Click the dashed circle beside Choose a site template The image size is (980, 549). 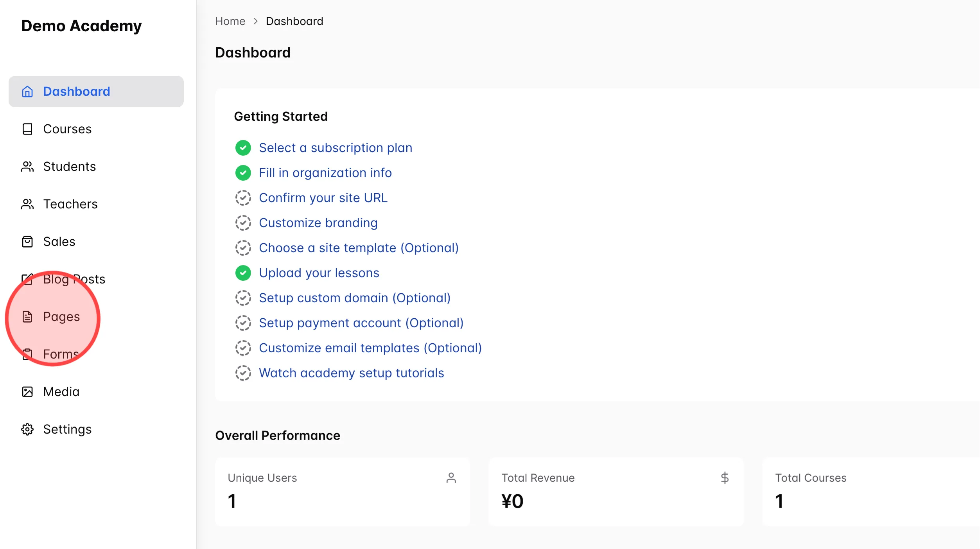(243, 248)
